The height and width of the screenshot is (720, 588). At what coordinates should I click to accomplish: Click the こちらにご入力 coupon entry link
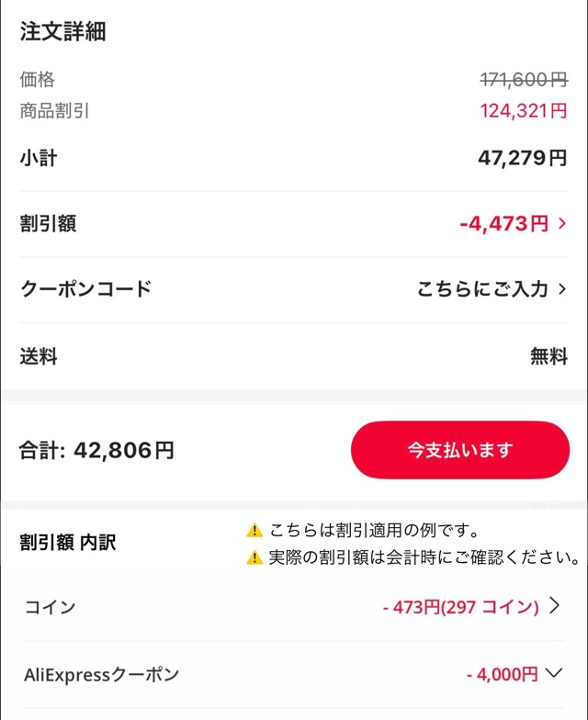[481, 289]
